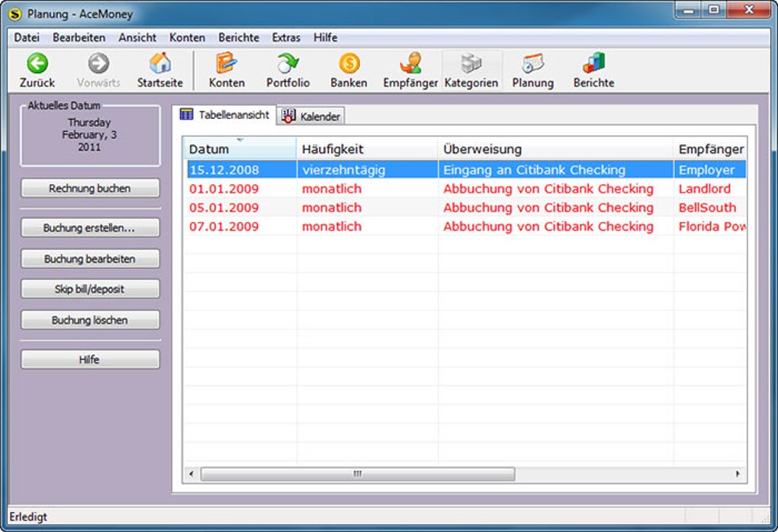Click the horizontal scrollbar below the table

358,474
